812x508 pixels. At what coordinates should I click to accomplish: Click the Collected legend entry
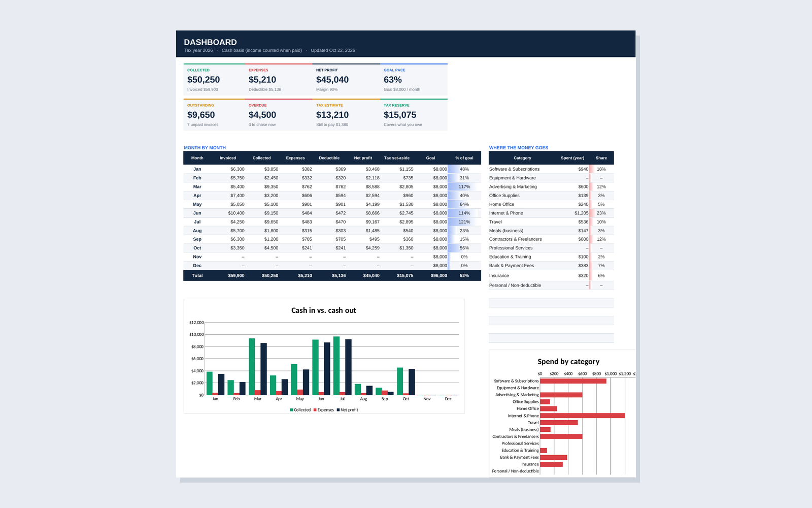(x=300, y=410)
